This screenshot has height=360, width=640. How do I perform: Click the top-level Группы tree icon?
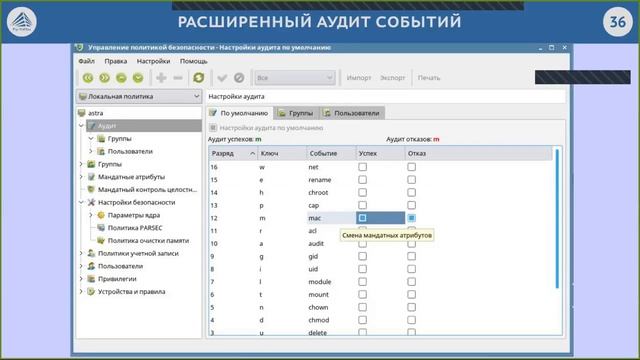click(91, 164)
